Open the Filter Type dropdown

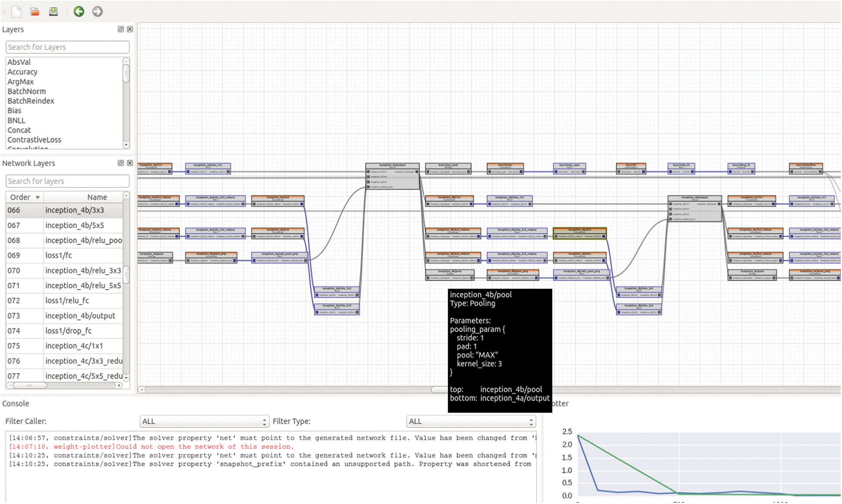pos(471,421)
